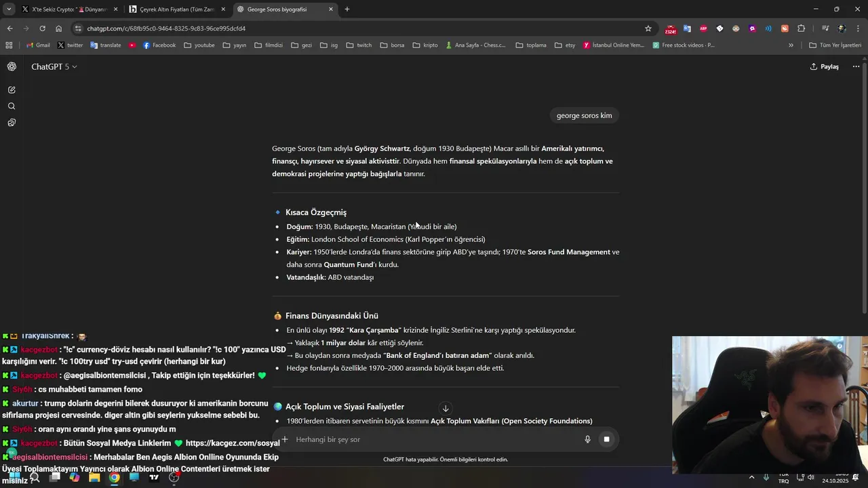This screenshot has height=488, width=868.
Task: Close the George Soros biyografisi tab
Action: pyautogui.click(x=331, y=9)
